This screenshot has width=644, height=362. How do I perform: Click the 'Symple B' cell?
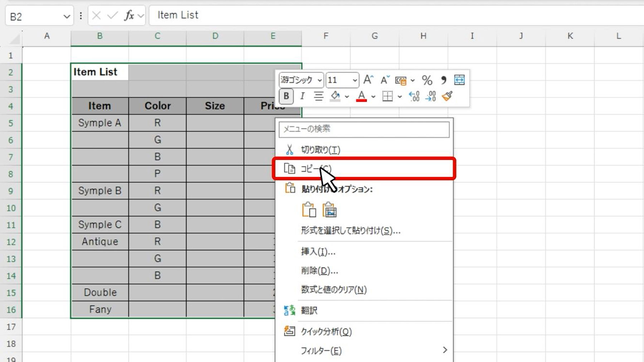(100, 191)
